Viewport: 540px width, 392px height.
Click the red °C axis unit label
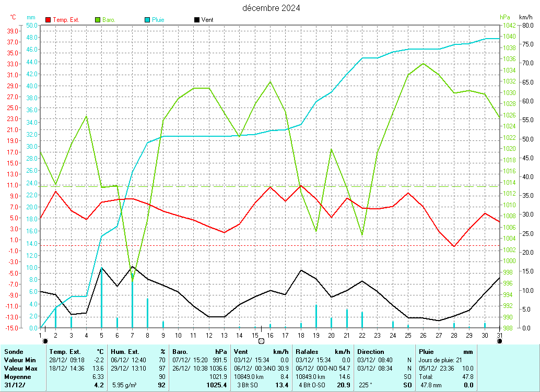point(13,17)
